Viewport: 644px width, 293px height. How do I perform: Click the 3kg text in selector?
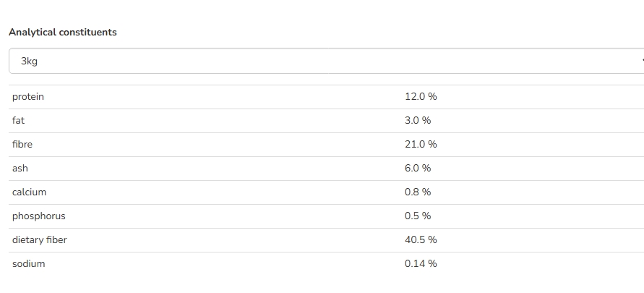click(29, 61)
